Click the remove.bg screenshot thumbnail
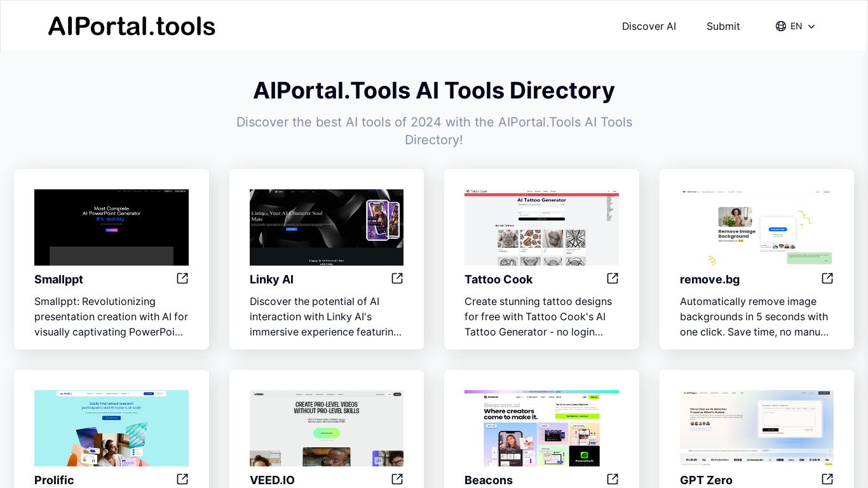The image size is (868, 488). pos(757,227)
